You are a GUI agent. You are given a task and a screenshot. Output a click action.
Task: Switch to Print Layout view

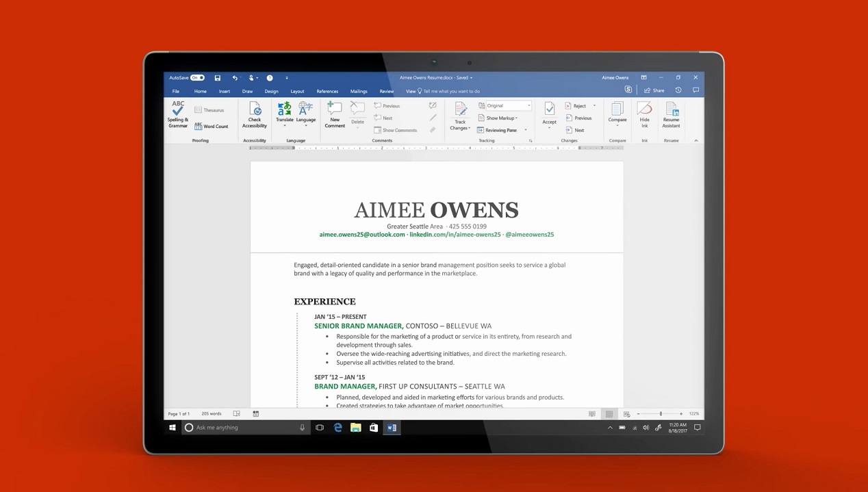(609, 414)
